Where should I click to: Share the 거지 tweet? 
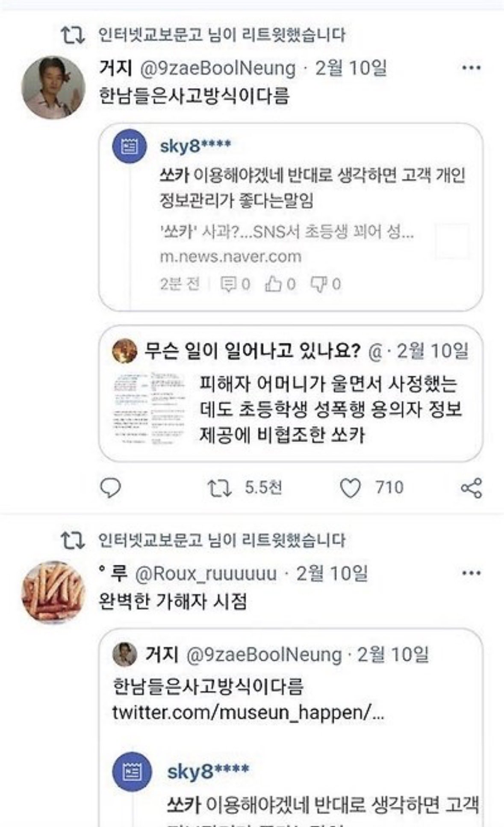coord(472,488)
